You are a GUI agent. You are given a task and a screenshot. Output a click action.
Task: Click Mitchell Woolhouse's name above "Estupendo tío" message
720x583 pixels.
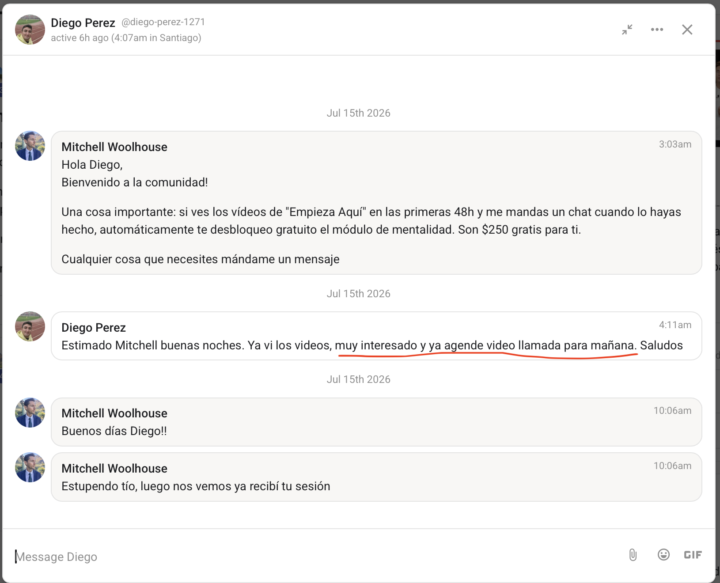pyautogui.click(x=114, y=468)
